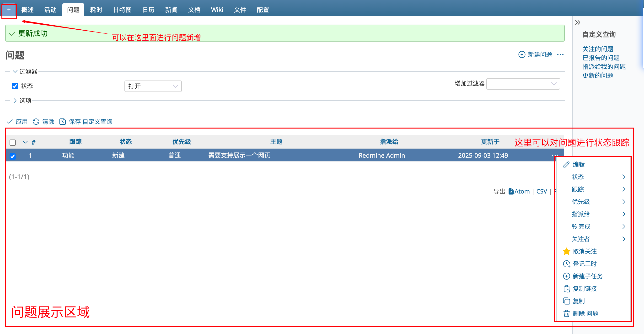Uncheck the 状态 filter checkbox
Screen dimensions: 644x334
tap(15, 86)
